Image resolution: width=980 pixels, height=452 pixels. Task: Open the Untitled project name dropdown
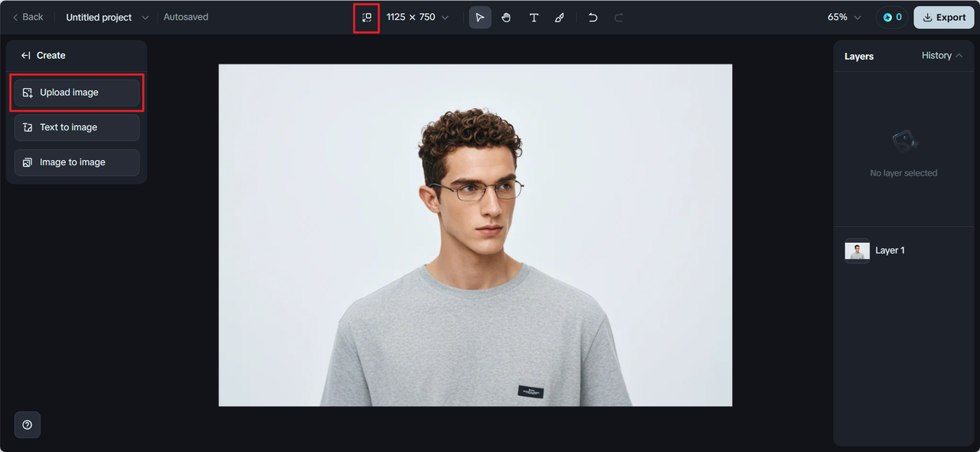[107, 17]
